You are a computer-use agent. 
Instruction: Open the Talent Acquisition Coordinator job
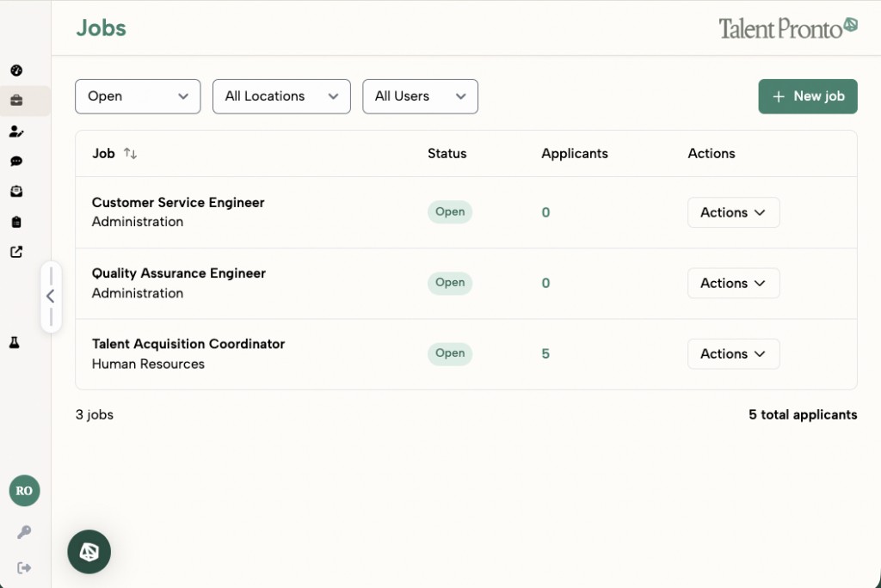tap(188, 344)
